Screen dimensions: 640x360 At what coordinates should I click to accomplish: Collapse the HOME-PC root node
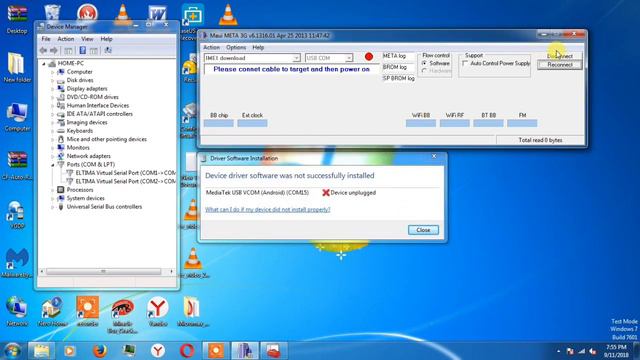click(44, 63)
